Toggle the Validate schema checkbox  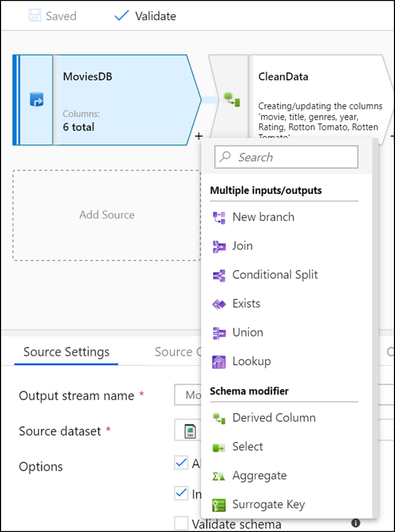[181, 524]
